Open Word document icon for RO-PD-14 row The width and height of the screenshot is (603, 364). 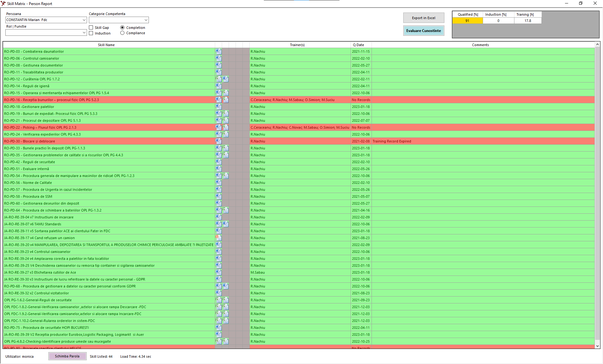point(219,86)
